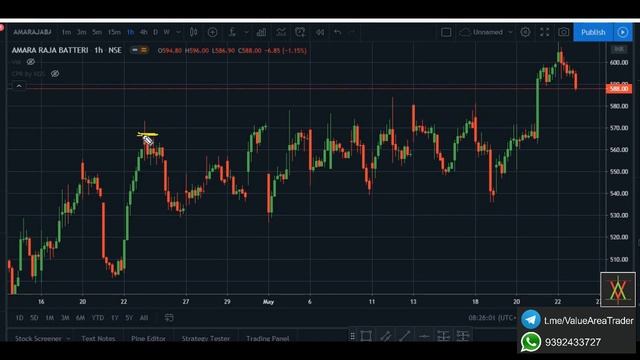Set date range to All

pyautogui.click(x=144, y=318)
